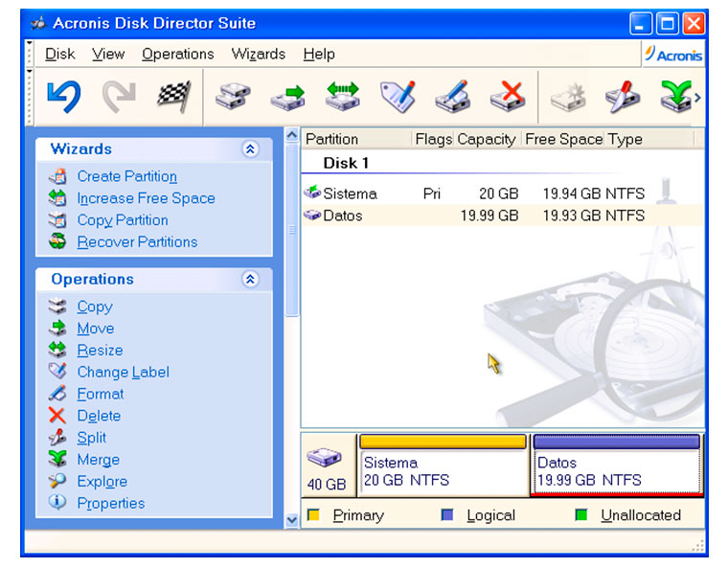The image size is (728, 568).
Task: Open the Wizards menu
Action: 258,54
